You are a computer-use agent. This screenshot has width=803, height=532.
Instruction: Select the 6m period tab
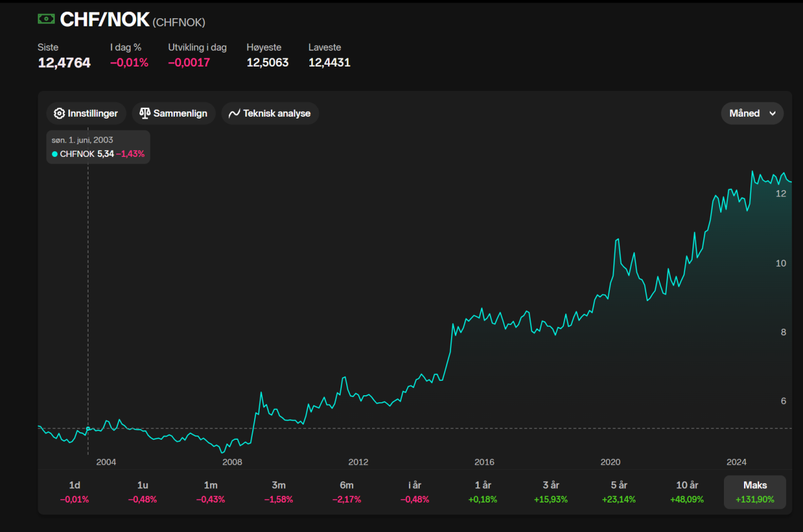tap(346, 492)
